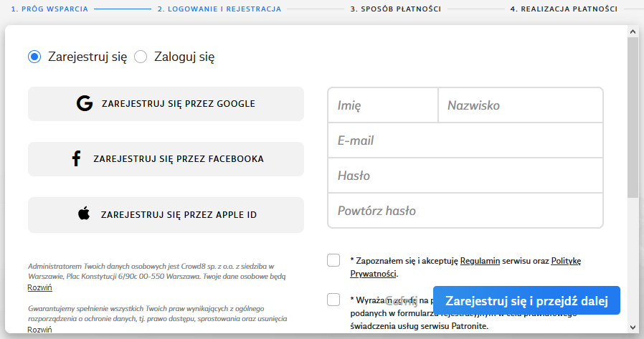Click the Powtórz hasło field
Viewport: 644px width, 339px height.
pos(465,211)
